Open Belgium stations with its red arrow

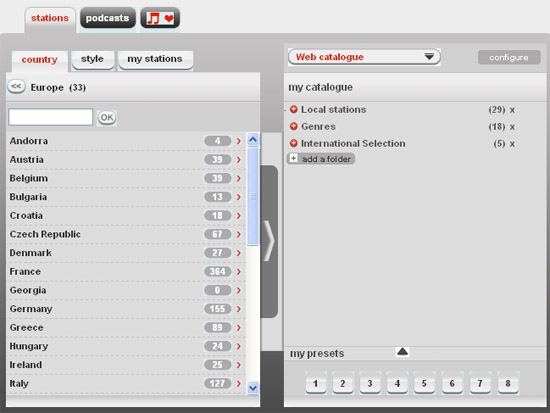click(239, 178)
